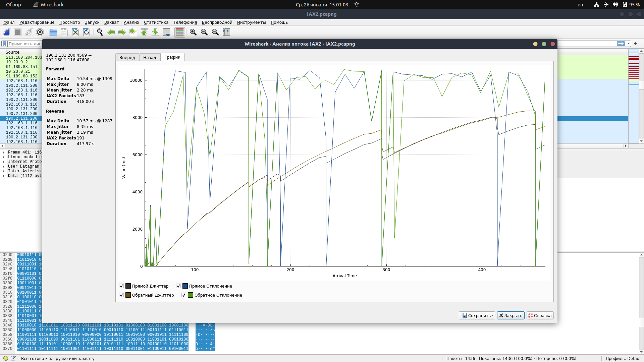Open capture file properties status icon
Screen dimensions: 644x362
(13, 358)
